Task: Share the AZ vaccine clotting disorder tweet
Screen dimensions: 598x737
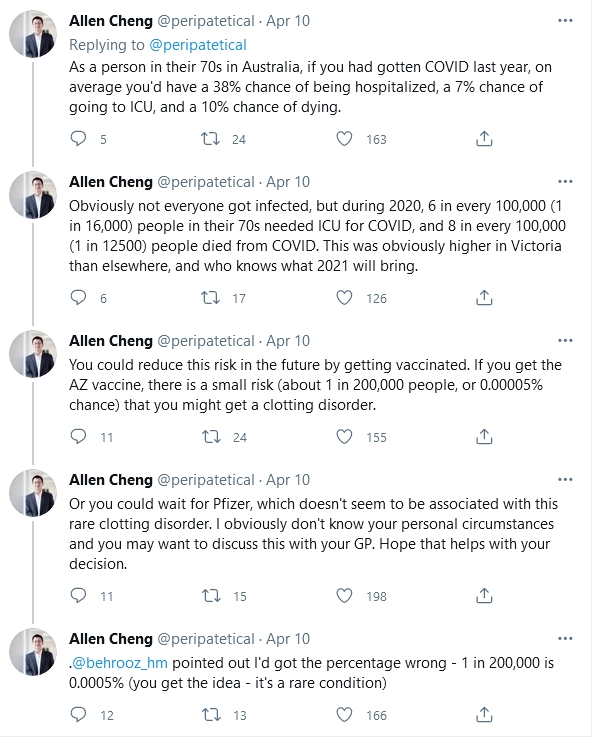Action: 484,437
